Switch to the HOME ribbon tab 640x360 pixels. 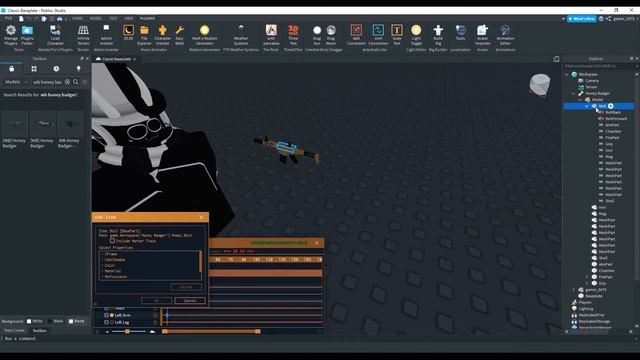[77, 18]
